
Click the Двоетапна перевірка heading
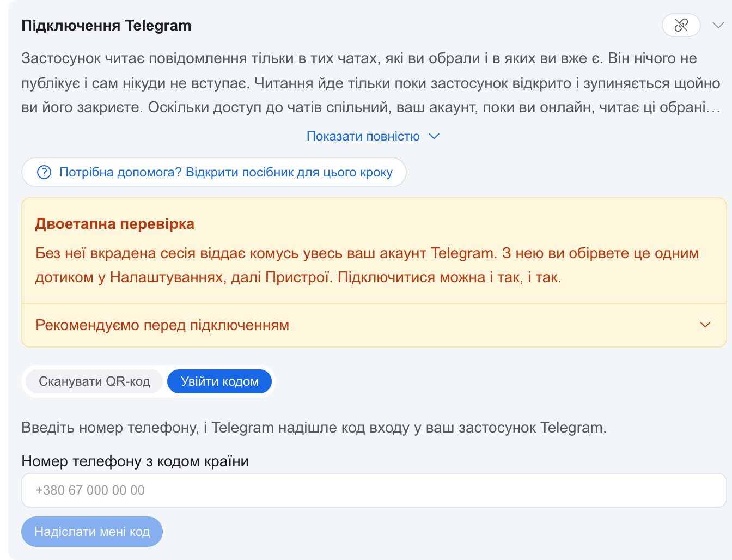115,224
